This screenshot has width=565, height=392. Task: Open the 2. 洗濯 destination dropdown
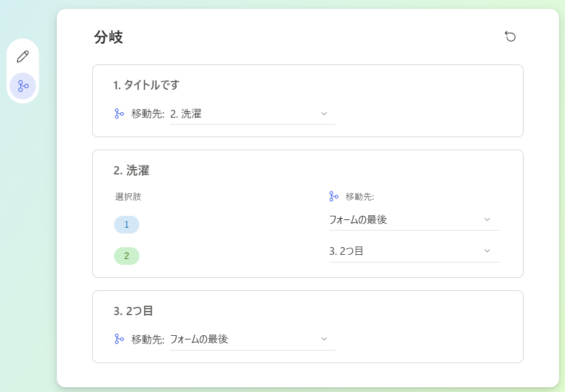pyautogui.click(x=252, y=114)
